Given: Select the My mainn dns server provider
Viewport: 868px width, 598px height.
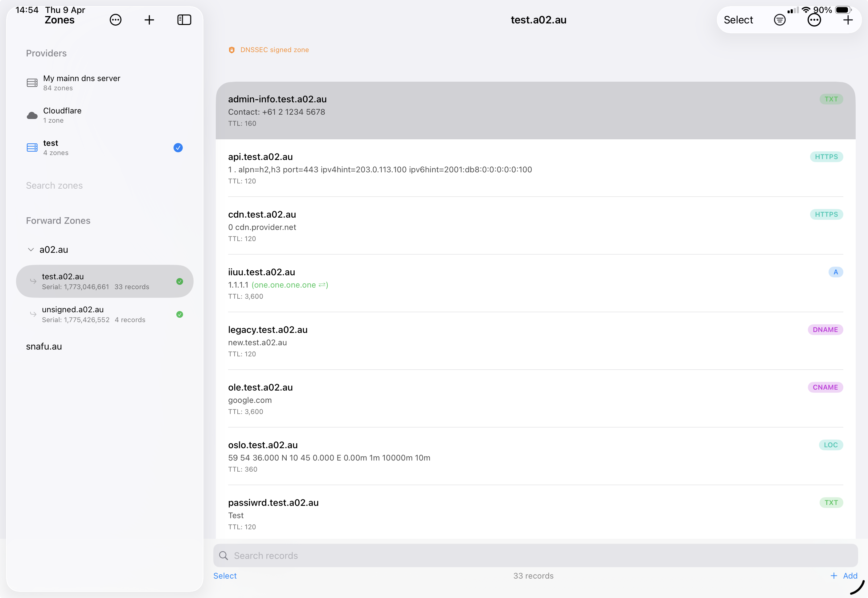Looking at the screenshot, I should 104,83.
